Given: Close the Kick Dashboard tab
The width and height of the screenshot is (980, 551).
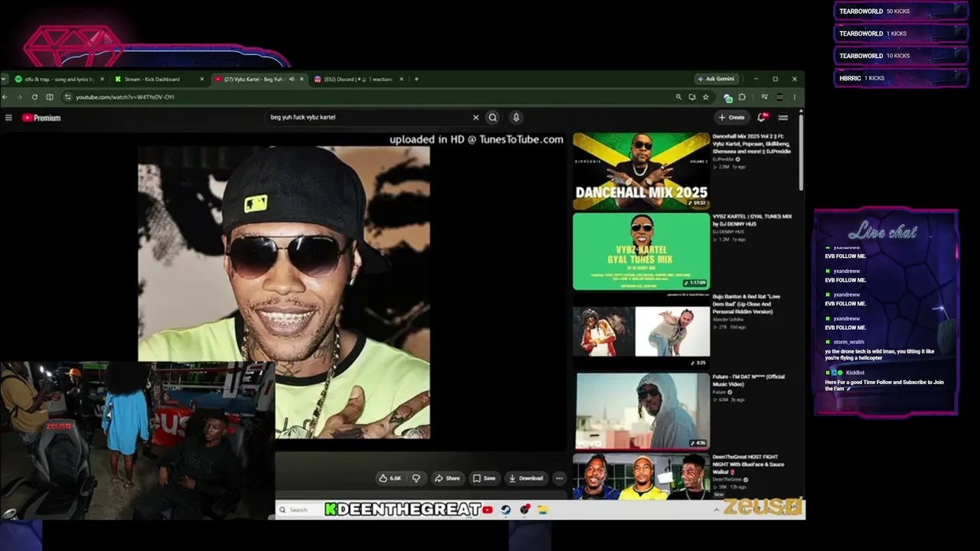Looking at the screenshot, I should click(202, 79).
